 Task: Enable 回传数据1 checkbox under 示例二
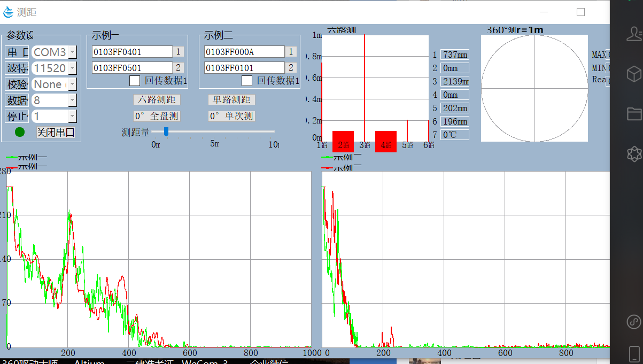(x=247, y=81)
